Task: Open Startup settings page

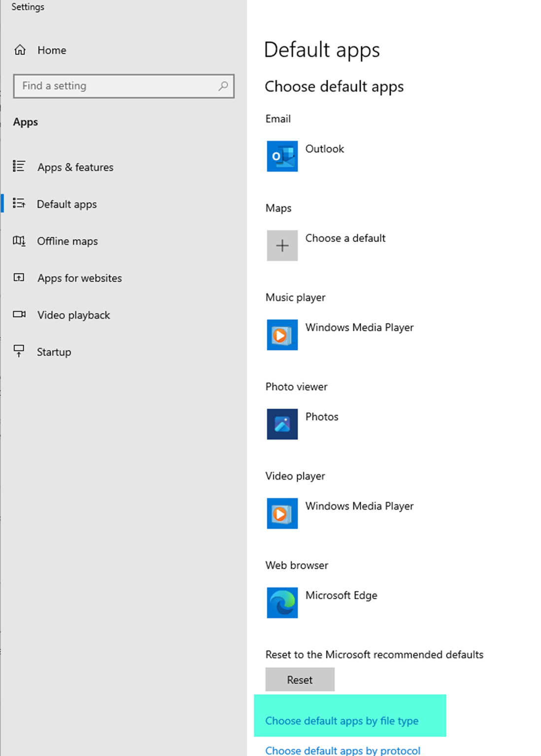Action: tap(54, 352)
